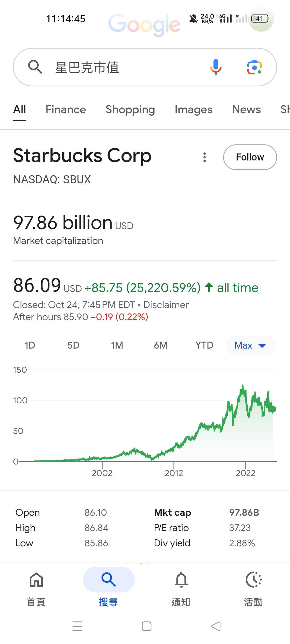
Task: Select the YTD chart range
Action: [x=204, y=345]
